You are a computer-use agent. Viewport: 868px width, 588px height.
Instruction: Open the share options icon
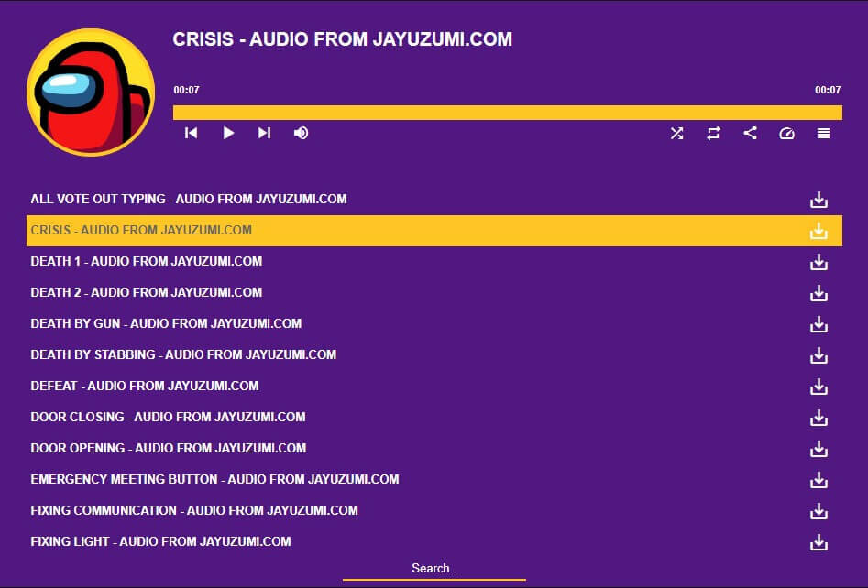tap(750, 133)
